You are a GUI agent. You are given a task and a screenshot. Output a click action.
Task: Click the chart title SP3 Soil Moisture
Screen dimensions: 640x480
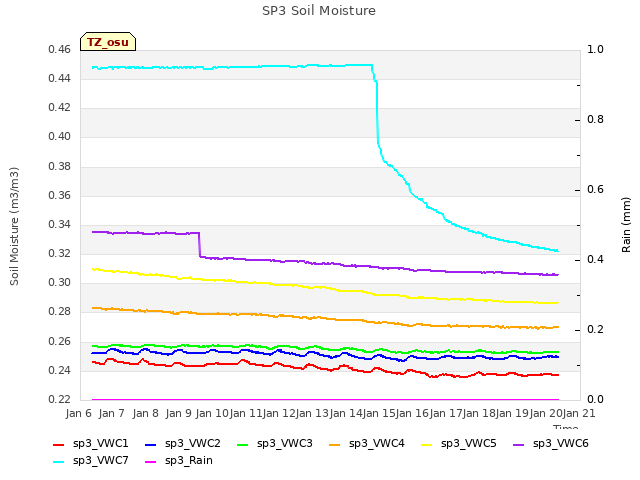click(319, 11)
